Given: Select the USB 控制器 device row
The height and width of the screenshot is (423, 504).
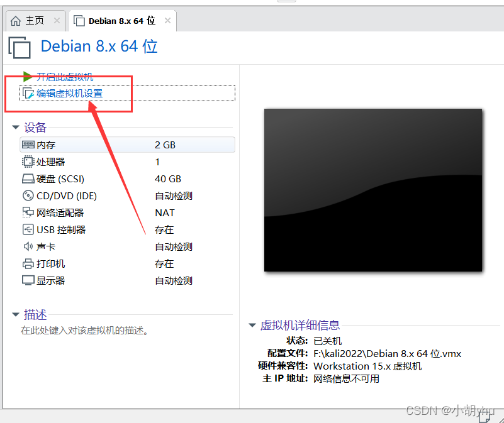Looking at the screenshot, I should pos(128,229).
